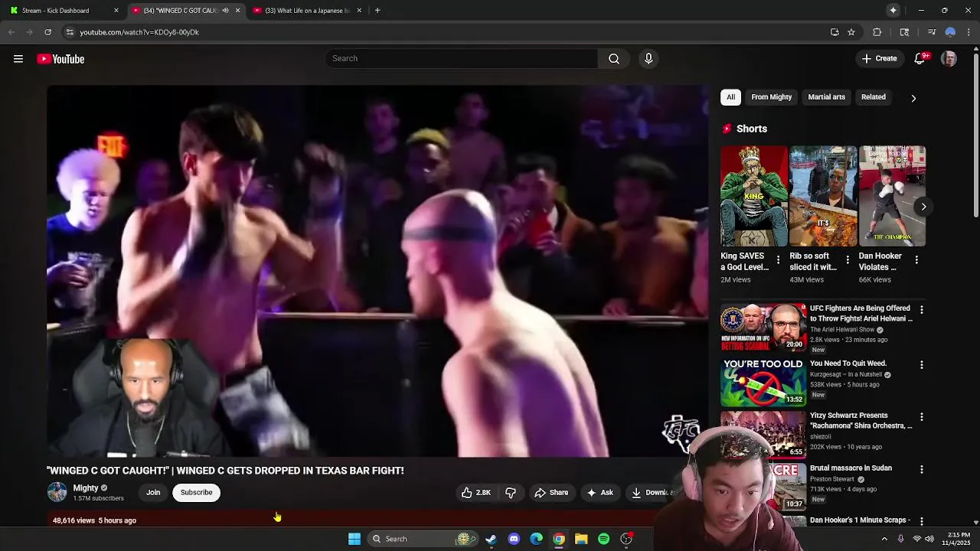Screen dimensions: 980x551
Task: Bookmark this page with star icon
Action: click(x=851, y=32)
